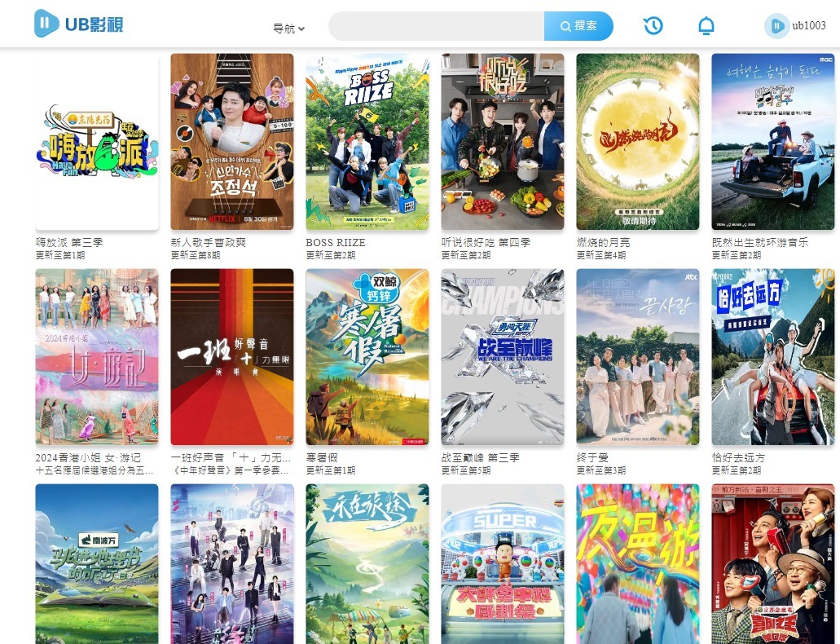Open the 终于爱 poster

pyautogui.click(x=637, y=357)
